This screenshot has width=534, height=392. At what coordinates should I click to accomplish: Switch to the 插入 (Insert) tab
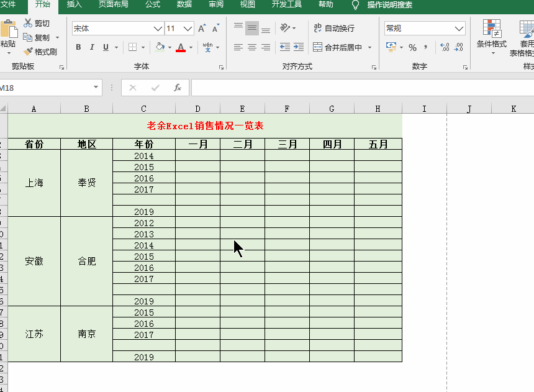click(x=75, y=4)
